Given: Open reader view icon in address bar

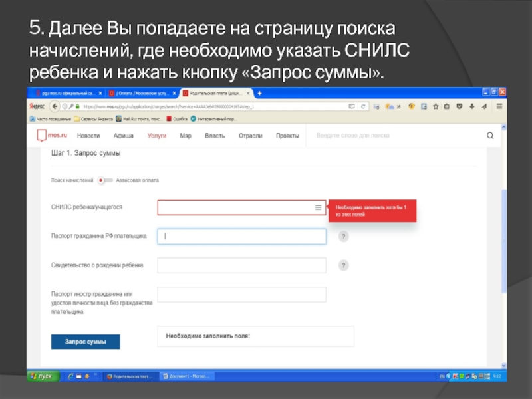Looking at the screenshot, I should pyautogui.click(x=352, y=106).
